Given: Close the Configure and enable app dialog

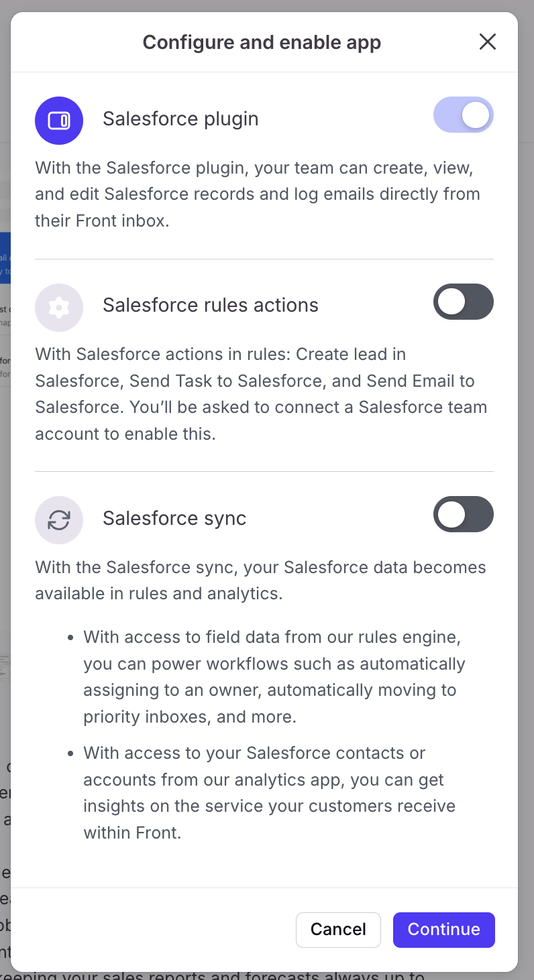Looking at the screenshot, I should click(488, 42).
